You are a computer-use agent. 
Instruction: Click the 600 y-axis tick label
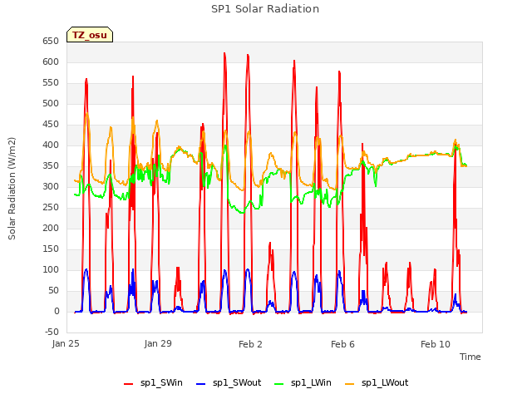coord(51,62)
